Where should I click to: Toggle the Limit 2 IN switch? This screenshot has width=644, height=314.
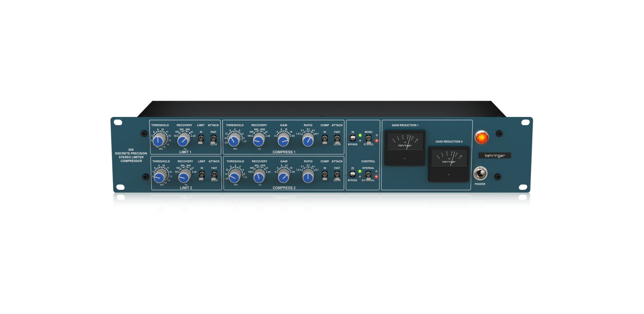pos(202,175)
